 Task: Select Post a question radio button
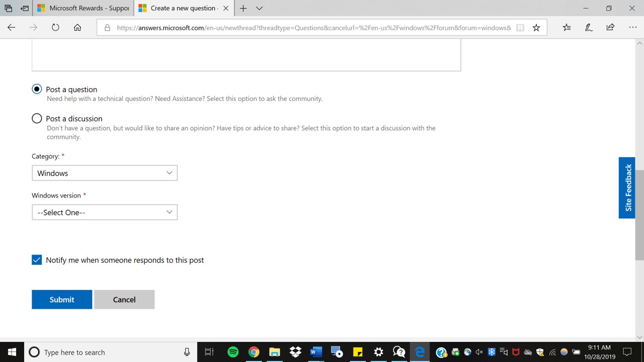[37, 89]
